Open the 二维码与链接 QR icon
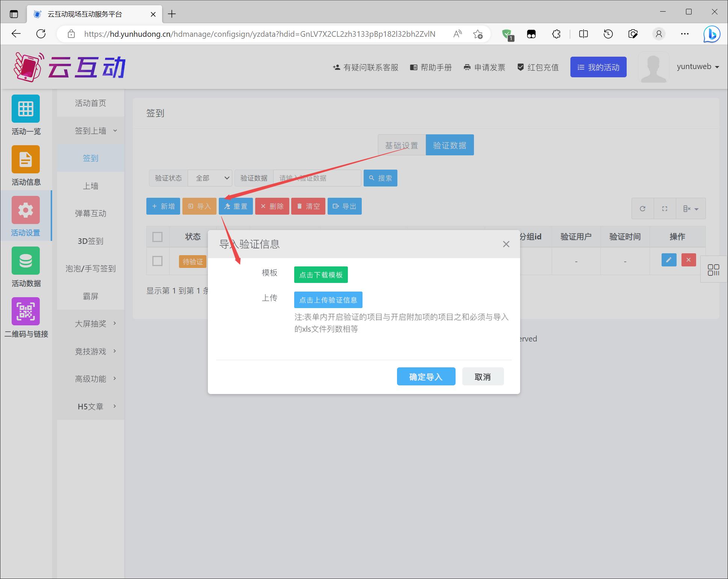728x579 pixels. 26,311
